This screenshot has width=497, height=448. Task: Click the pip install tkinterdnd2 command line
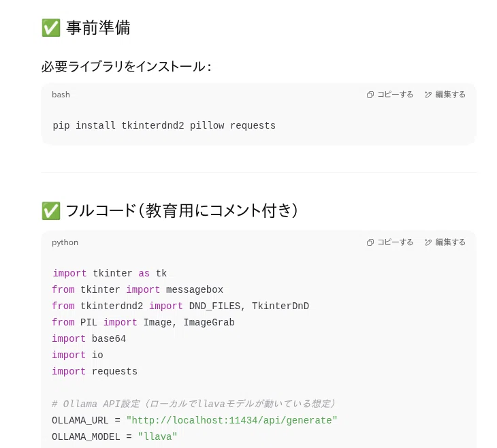[x=164, y=125]
